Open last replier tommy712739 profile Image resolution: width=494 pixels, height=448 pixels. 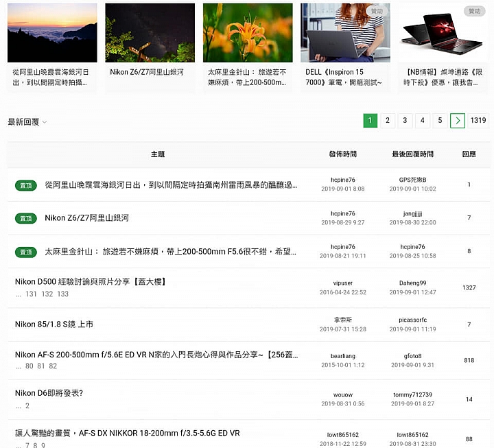pyautogui.click(x=413, y=394)
